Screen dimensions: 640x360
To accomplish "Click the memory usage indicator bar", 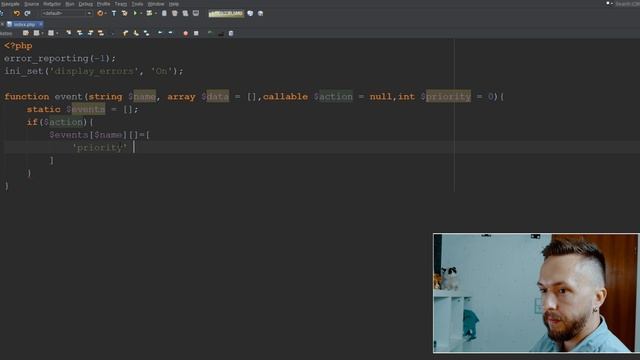I will tap(226, 13).
